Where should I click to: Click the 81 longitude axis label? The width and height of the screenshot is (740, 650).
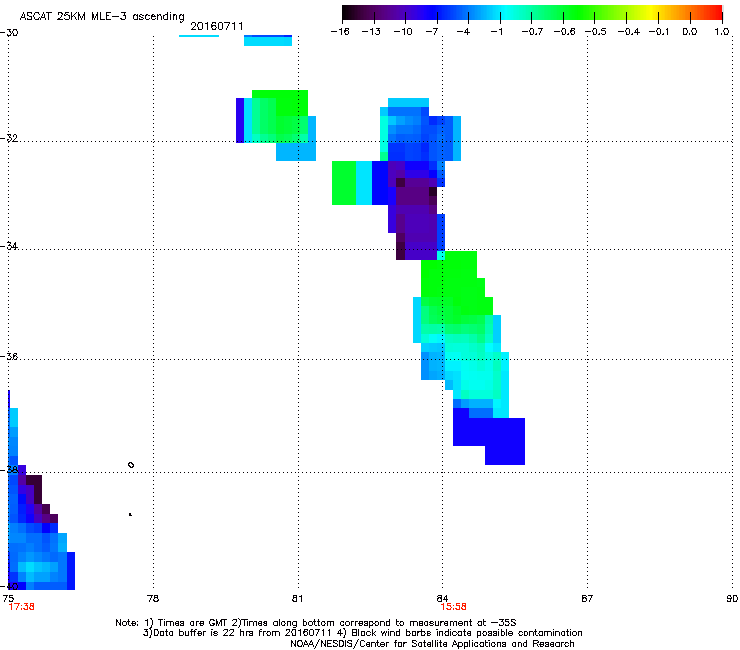click(297, 598)
